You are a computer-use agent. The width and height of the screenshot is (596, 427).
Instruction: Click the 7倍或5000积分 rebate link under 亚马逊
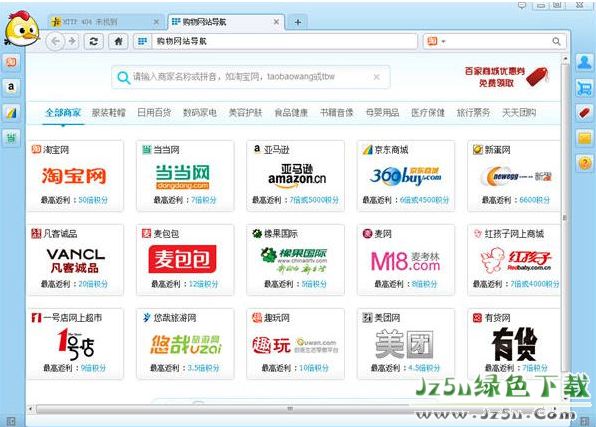[314, 200]
